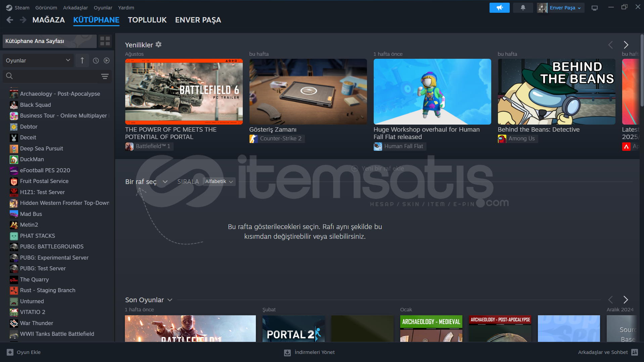Click the Rust Staging Branch icon
The width and height of the screenshot is (644, 362).
pyautogui.click(x=14, y=290)
